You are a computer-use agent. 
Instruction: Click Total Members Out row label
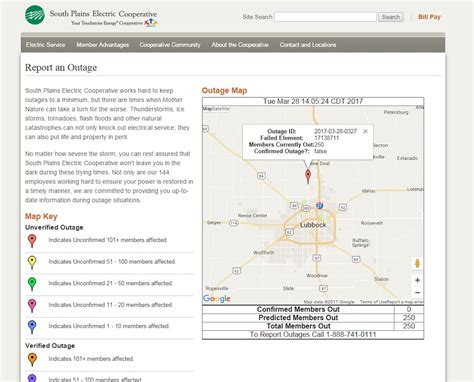pos(298,326)
